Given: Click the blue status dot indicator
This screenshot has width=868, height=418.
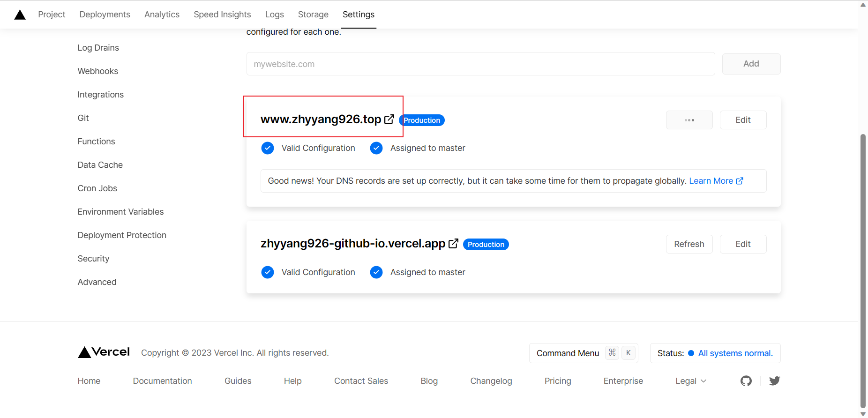Looking at the screenshot, I should point(691,353).
